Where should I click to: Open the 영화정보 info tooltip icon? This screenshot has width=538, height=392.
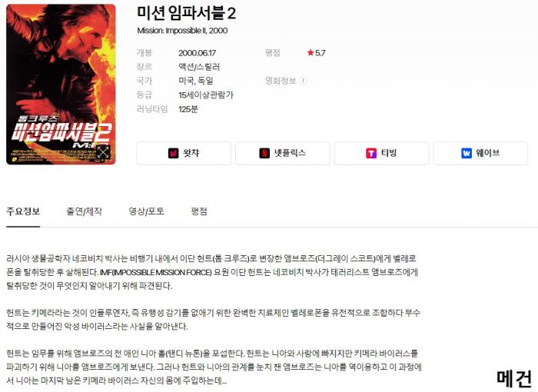pyautogui.click(x=303, y=81)
